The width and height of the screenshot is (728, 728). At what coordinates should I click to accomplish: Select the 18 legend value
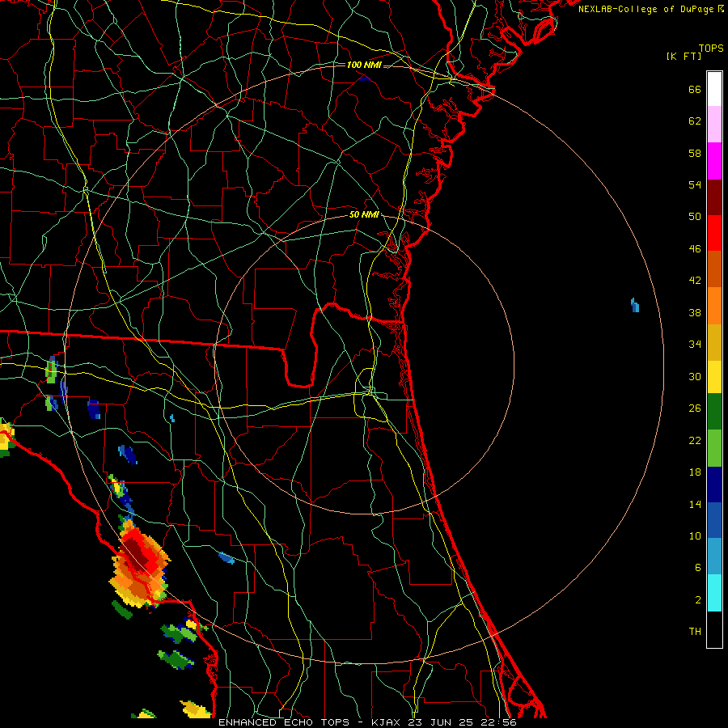coord(695,472)
